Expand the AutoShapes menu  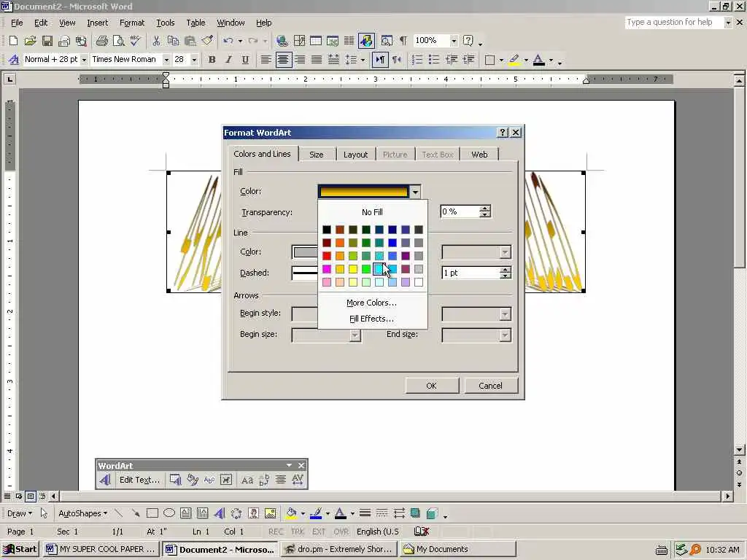tap(82, 513)
